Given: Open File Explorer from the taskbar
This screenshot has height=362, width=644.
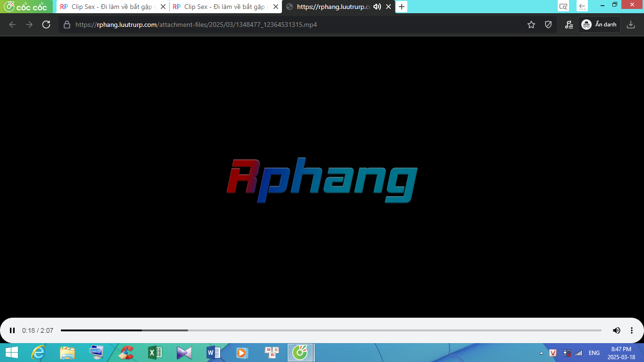Looking at the screenshot, I should (x=67, y=353).
